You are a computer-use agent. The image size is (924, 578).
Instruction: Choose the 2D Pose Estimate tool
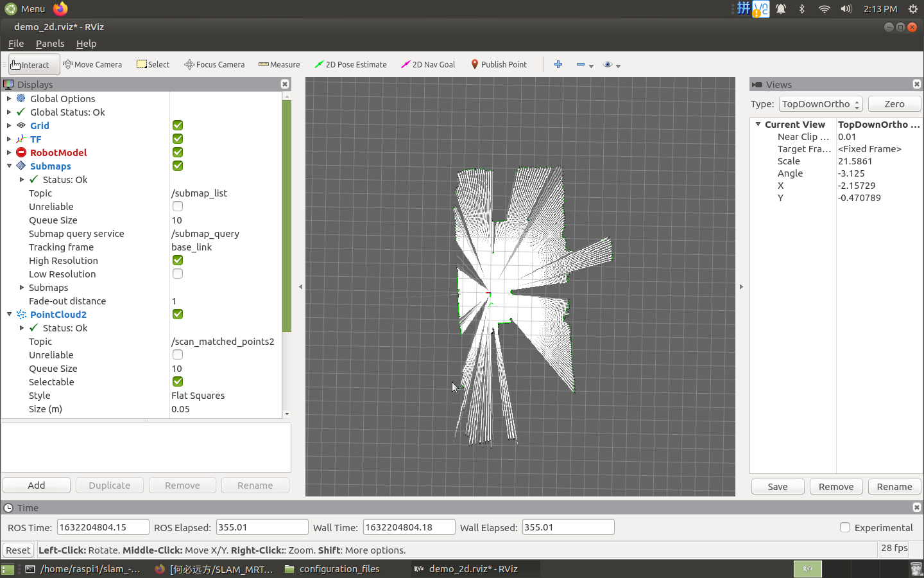[350, 64]
